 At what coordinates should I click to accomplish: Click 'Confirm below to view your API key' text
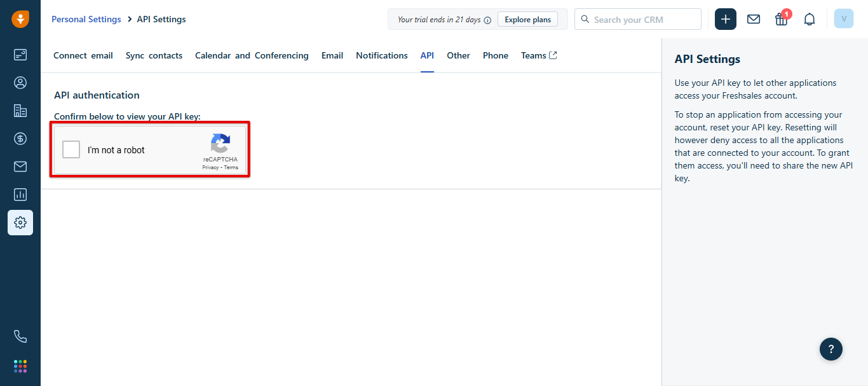[127, 116]
